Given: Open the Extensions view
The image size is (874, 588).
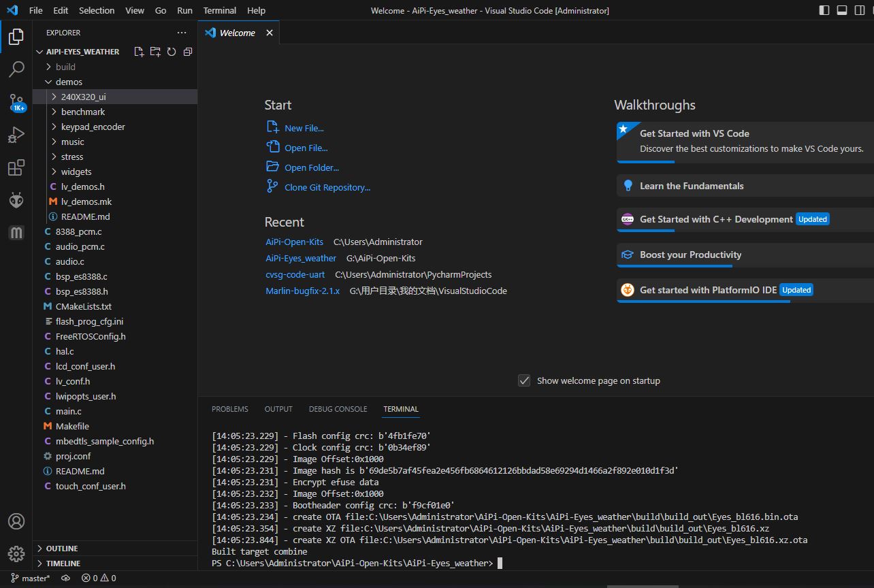Looking at the screenshot, I should (x=16, y=167).
